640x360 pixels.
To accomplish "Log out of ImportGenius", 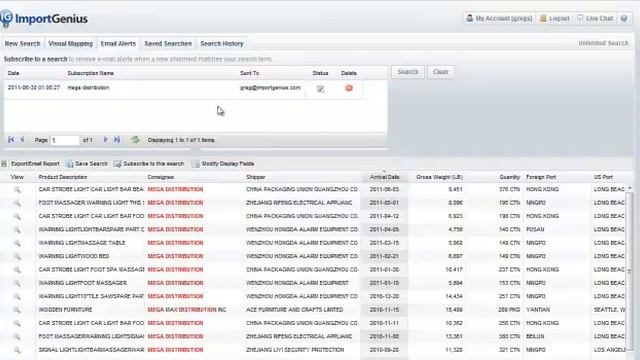I will [555, 18].
